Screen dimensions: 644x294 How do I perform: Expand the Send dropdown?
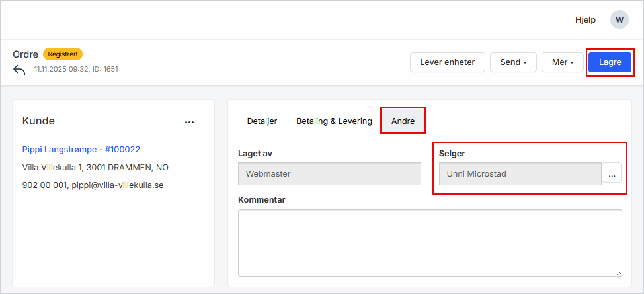pos(513,62)
